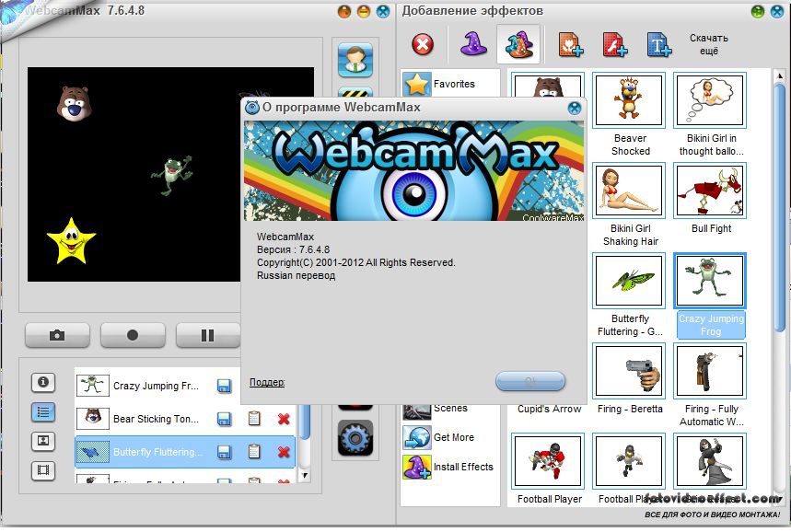Show the info panel using the i button
The width and height of the screenshot is (791, 532).
click(43, 382)
